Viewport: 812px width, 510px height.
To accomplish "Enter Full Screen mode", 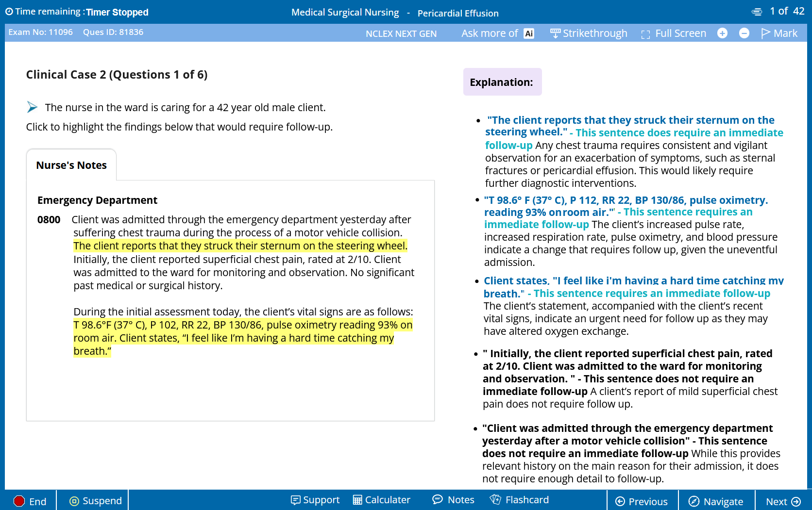I will (x=674, y=33).
